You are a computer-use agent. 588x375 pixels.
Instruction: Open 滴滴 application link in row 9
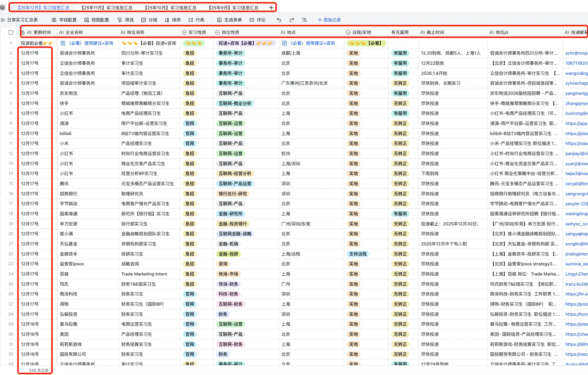click(x=576, y=123)
